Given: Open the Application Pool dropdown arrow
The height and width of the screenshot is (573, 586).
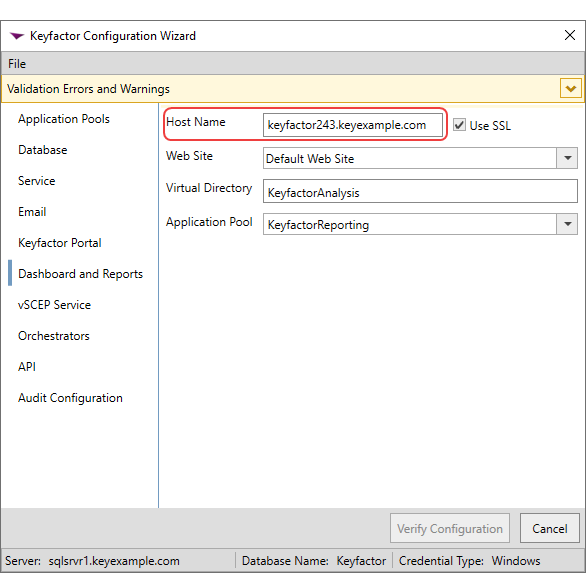Looking at the screenshot, I should pos(567,224).
